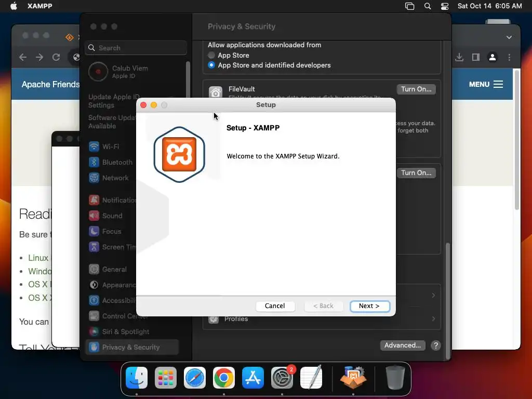The height and width of the screenshot is (399, 532).
Task: Open General settings in sidebar
Action: click(108, 270)
